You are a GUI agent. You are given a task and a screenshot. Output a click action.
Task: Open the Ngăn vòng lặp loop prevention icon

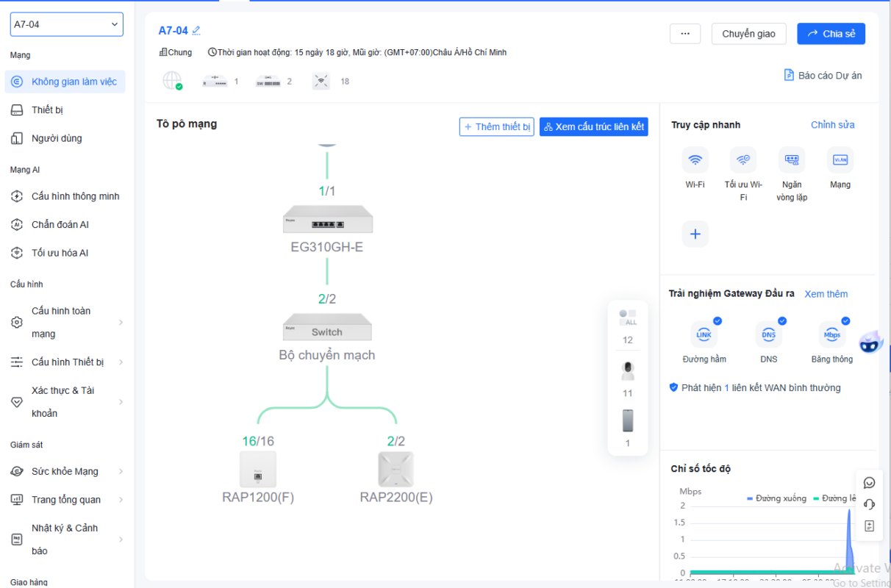point(792,159)
